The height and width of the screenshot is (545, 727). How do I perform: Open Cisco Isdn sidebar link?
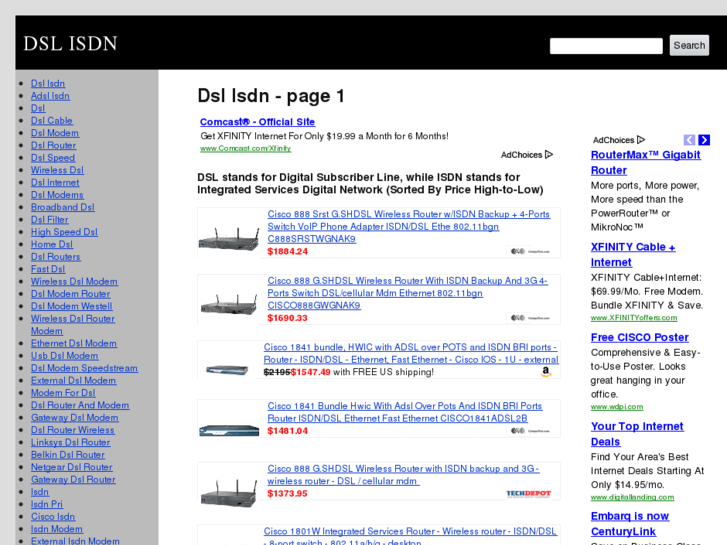[x=53, y=517]
